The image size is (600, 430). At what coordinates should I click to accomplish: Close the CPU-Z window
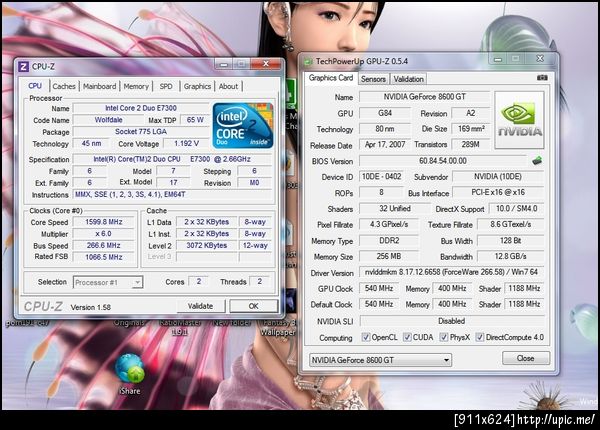pos(266,64)
